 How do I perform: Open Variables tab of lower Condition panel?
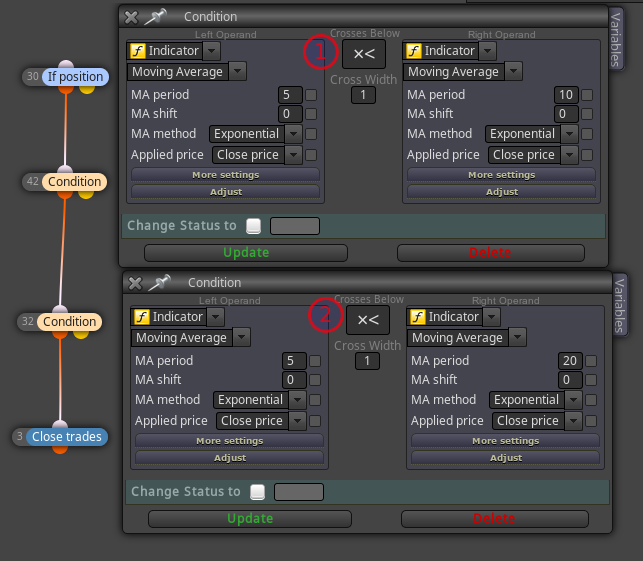(620, 305)
